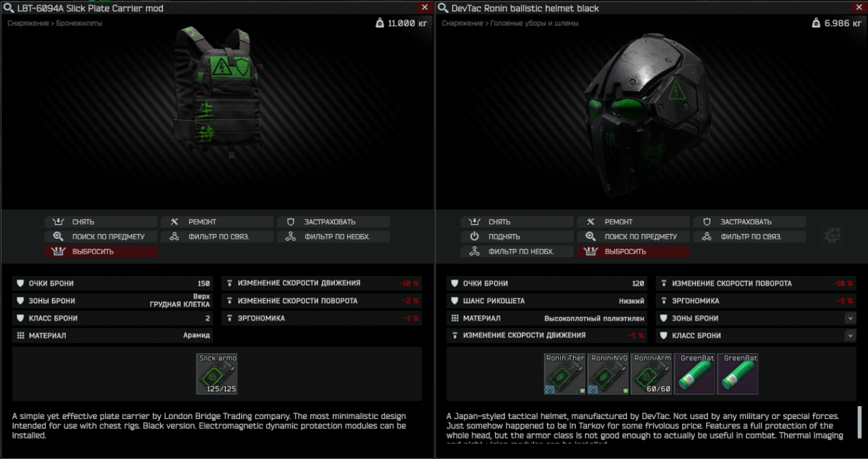This screenshot has width=868, height=459.
Task: Toggle the blue switch on the Ronin NVG slot
Action: (x=593, y=390)
